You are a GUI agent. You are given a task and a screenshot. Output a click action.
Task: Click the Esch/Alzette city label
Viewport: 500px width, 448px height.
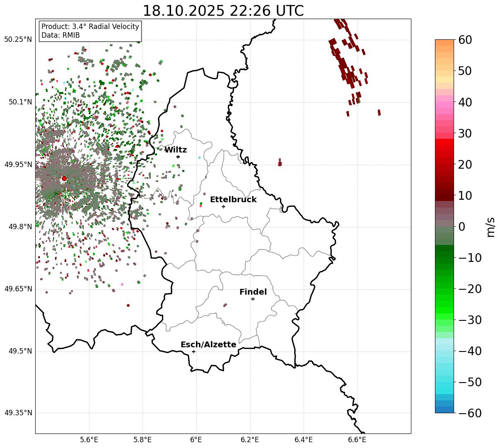[208, 345]
